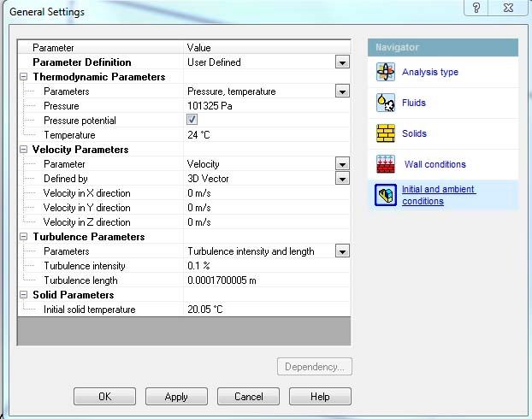Click the Wall conditions icon

coord(386,164)
